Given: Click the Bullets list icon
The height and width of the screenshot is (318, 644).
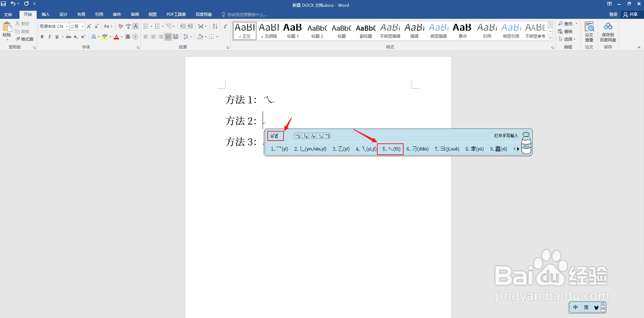Looking at the screenshot, I should (146, 26).
